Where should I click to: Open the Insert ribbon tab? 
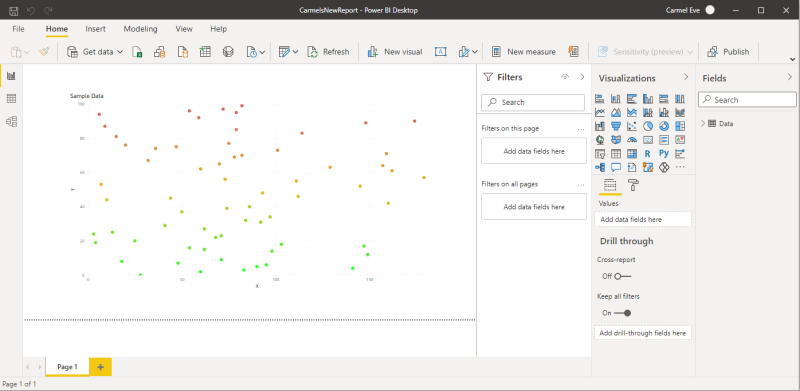pyautogui.click(x=95, y=29)
